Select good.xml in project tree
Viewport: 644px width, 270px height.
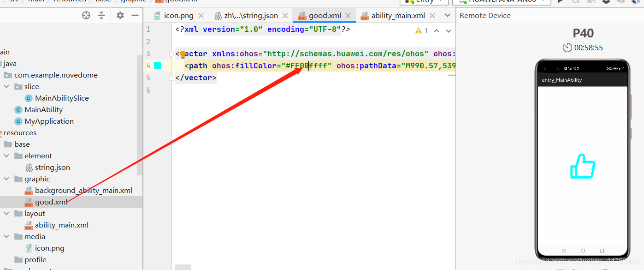51,202
